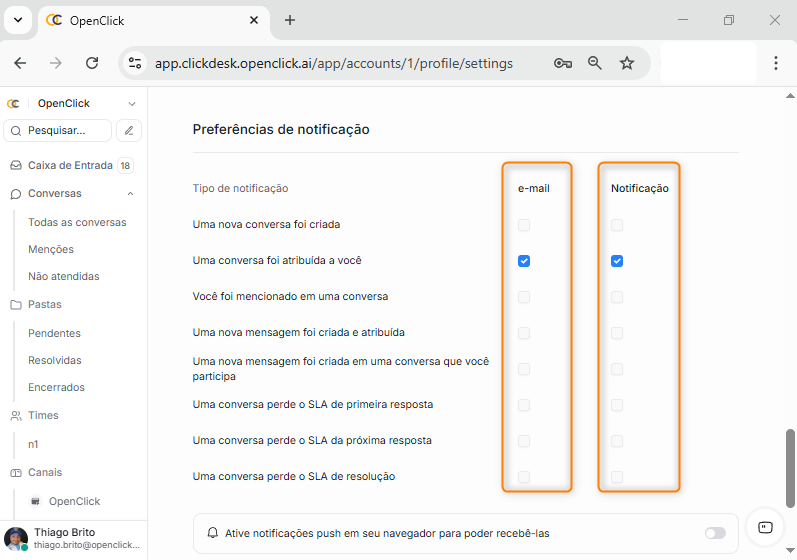797x560 pixels.
Task: Expand the OpenClick account switcher dropdown
Action: coord(131,104)
